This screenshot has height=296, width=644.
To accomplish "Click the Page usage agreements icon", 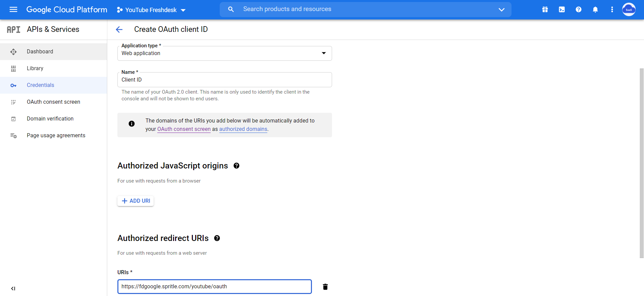I will pyautogui.click(x=13, y=136).
